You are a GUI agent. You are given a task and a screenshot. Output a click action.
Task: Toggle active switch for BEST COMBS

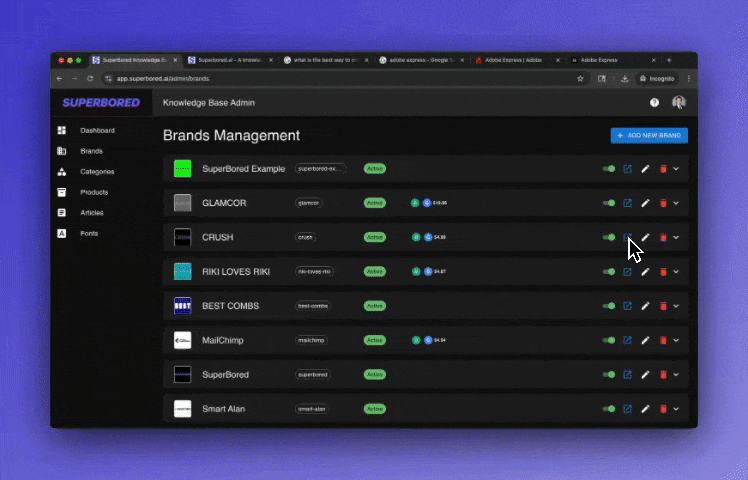click(x=609, y=306)
